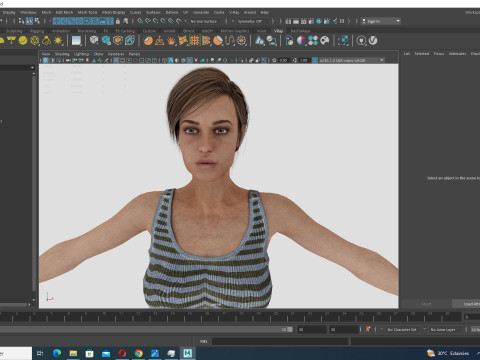Open the Mesh Tools menu
The image size is (480, 360).
tap(87, 12)
